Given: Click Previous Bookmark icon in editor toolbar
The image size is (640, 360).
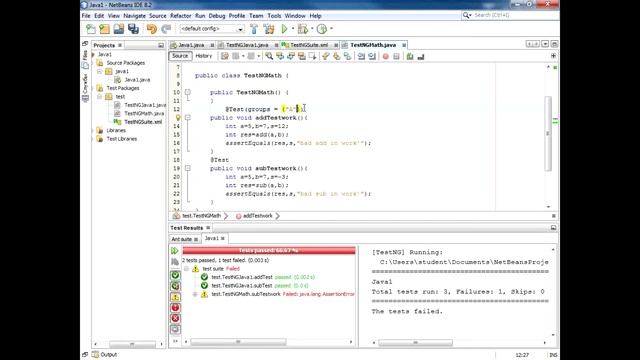Looking at the screenshot, I should click(325, 56).
